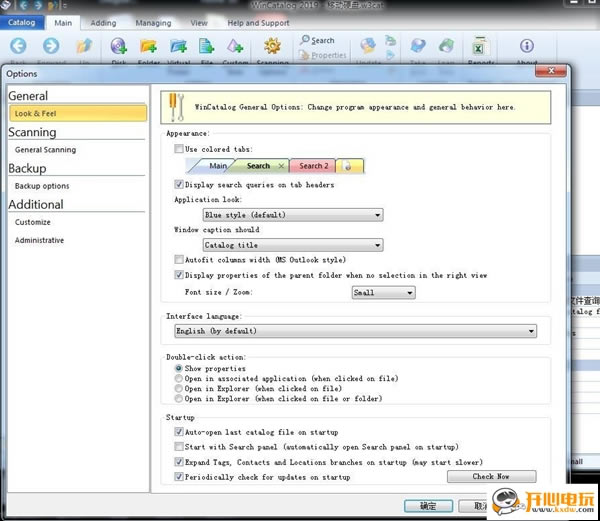Select Backup options in the sidebar
This screenshot has height=521, width=600.
click(42, 186)
